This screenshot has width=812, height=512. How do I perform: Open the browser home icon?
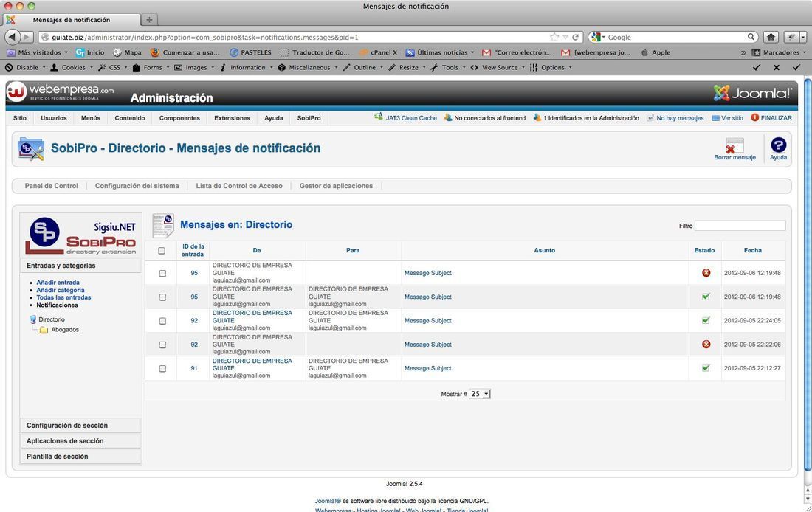tap(771, 37)
